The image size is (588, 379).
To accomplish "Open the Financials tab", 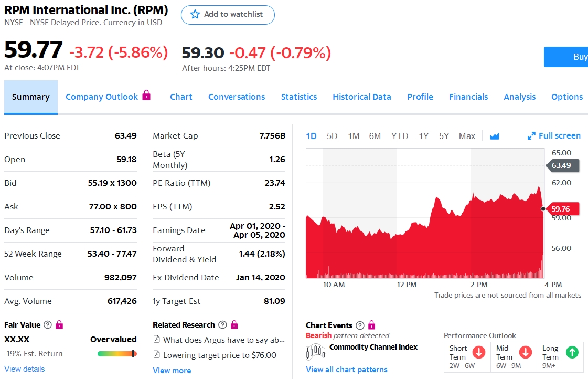I will (x=468, y=97).
